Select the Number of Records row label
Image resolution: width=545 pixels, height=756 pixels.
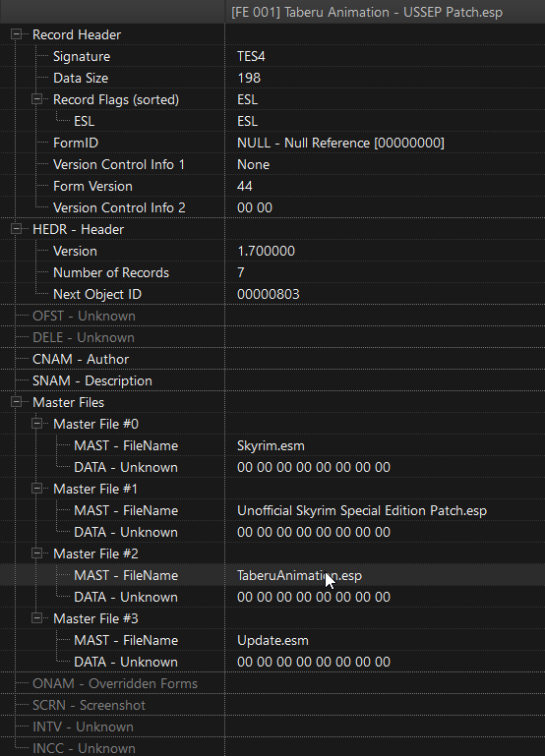click(x=111, y=272)
